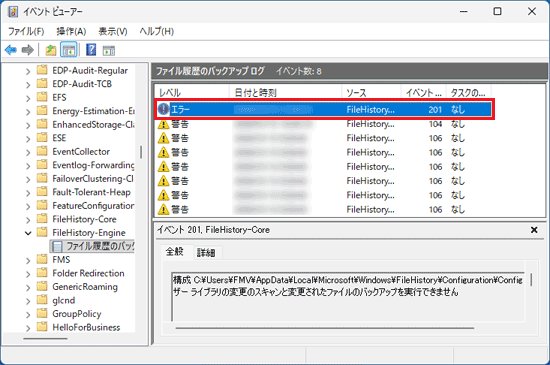Click the Forward arrow toolbar icon
This screenshot has width=550, height=365.
(x=27, y=50)
